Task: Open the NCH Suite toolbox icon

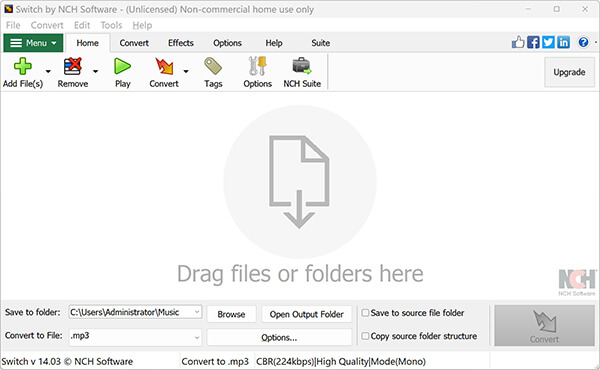Action: 302,66
